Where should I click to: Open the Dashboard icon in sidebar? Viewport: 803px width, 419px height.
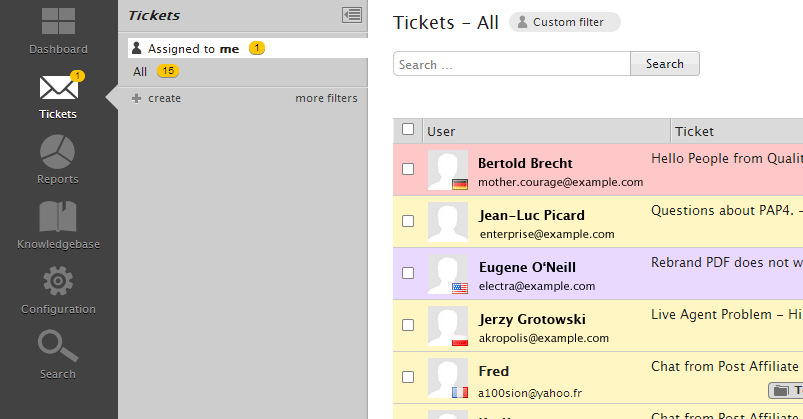[x=57, y=24]
